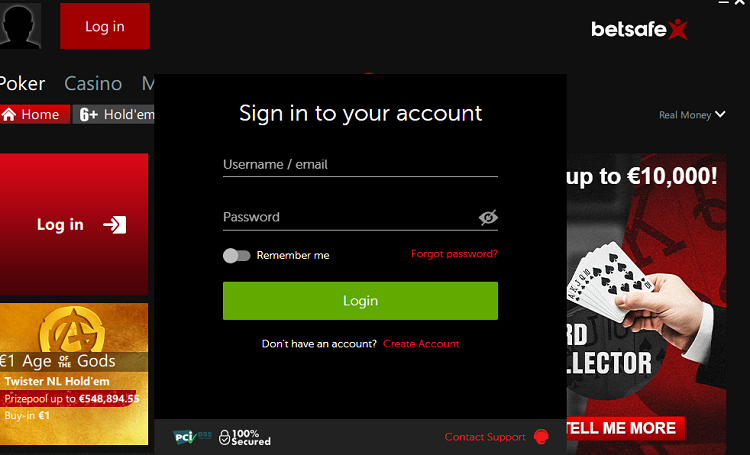Click the 100% Secured lock icon
This screenshot has width=750, height=455.
click(224, 437)
